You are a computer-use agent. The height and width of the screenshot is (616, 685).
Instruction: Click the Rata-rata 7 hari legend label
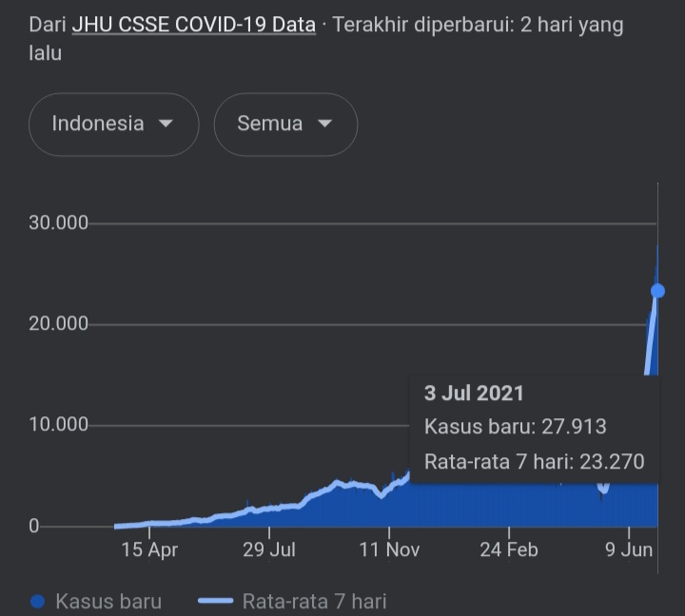[314, 601]
